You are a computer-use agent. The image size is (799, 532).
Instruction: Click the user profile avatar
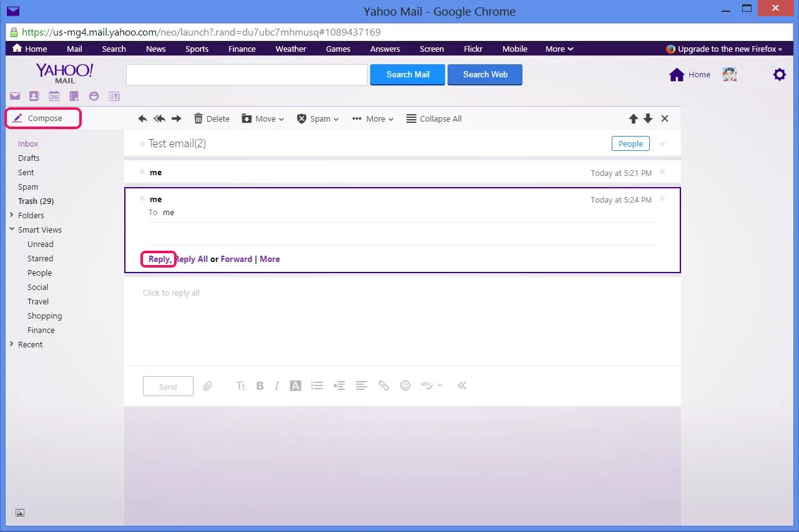(730, 75)
